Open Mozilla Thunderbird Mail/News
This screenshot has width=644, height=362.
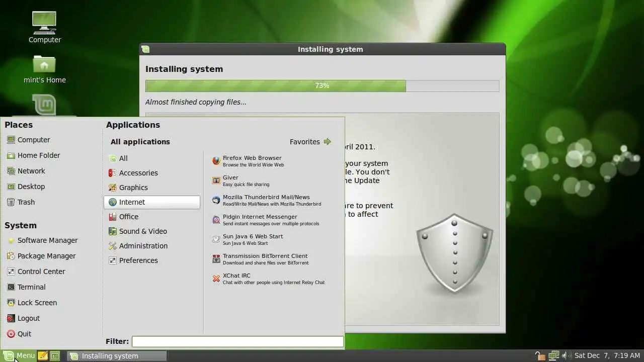click(266, 200)
